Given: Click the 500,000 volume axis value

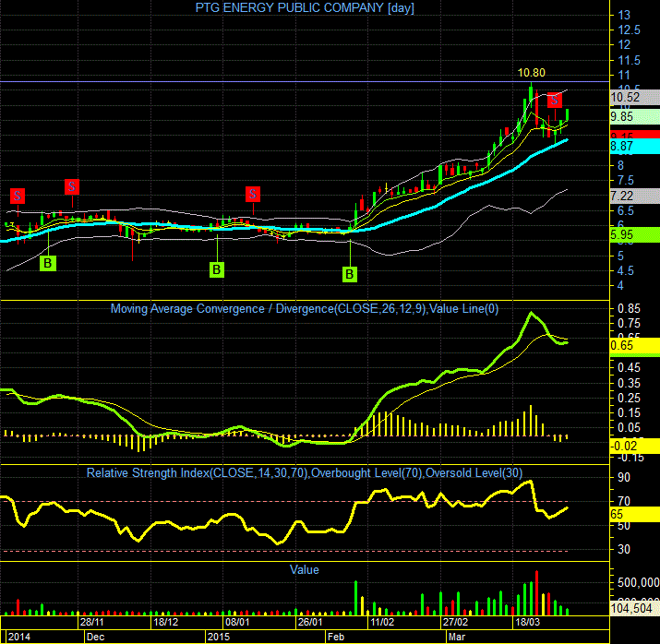Looking at the screenshot, I should (x=639, y=582).
